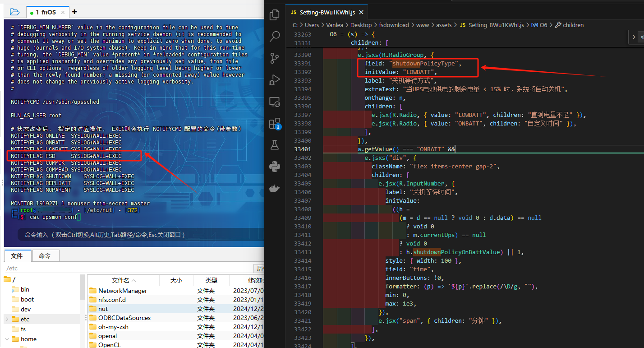Select the ODBCDataSources folder row

click(176, 318)
